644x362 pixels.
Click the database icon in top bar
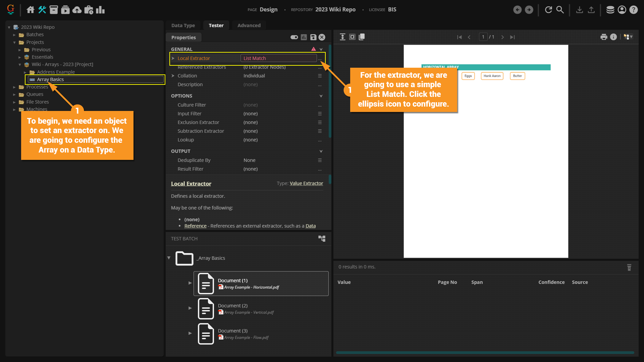coord(610,10)
